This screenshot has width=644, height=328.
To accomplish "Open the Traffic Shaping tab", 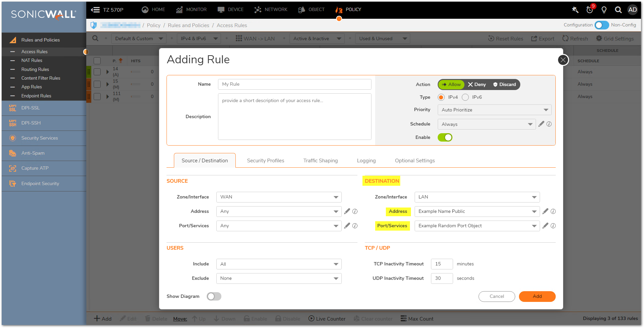I will click(x=320, y=161).
